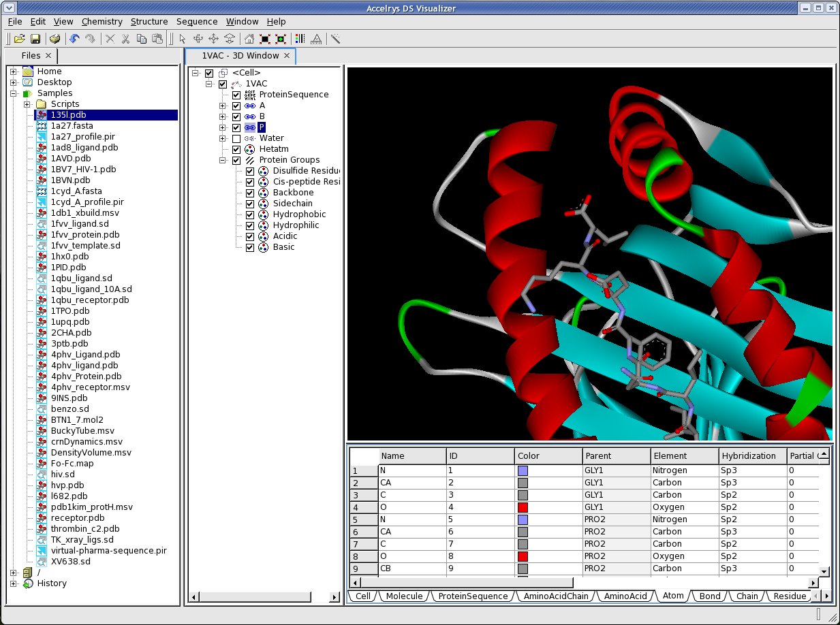The height and width of the screenshot is (625, 840).
Task: Click the Home view icon
Action: click(249, 39)
